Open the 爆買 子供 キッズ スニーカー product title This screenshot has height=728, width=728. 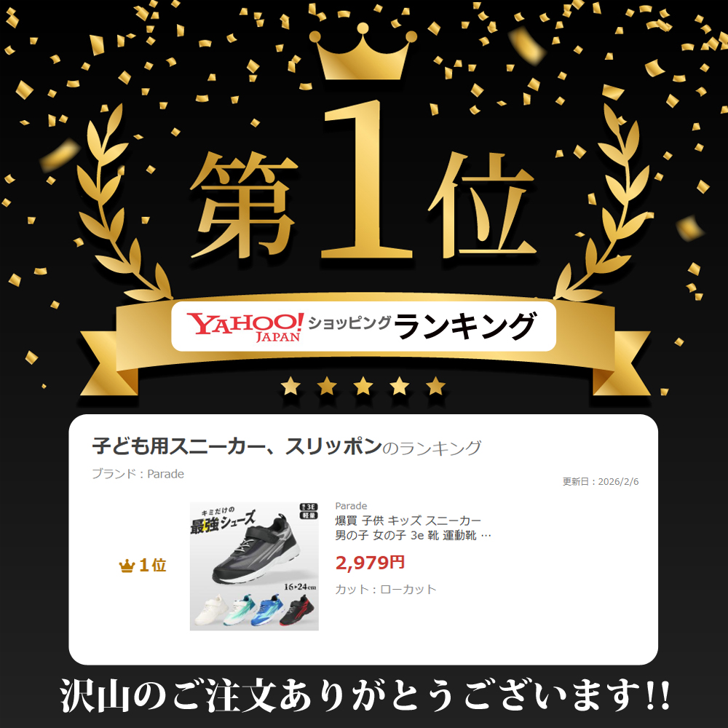coord(413,528)
